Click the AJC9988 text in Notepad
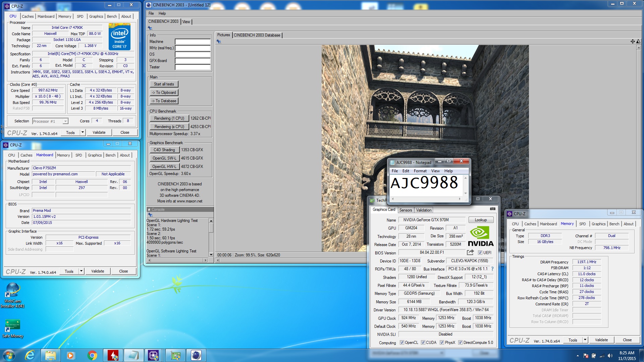The height and width of the screenshot is (362, 644). coord(424,183)
